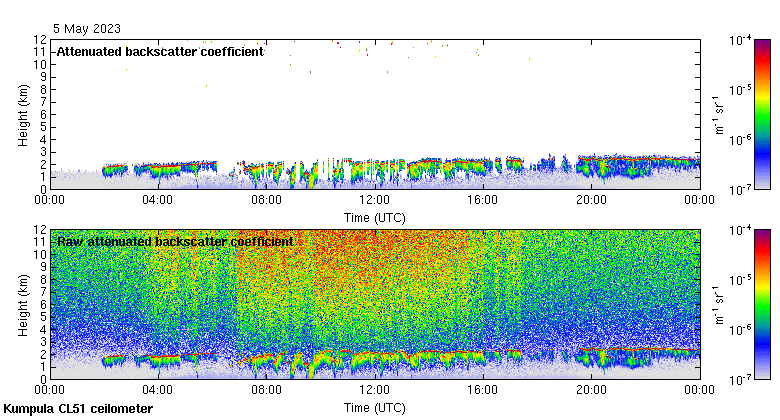Click the 08:00 tick label of the raw plot
The width and height of the screenshot is (780, 420).
click(x=266, y=390)
